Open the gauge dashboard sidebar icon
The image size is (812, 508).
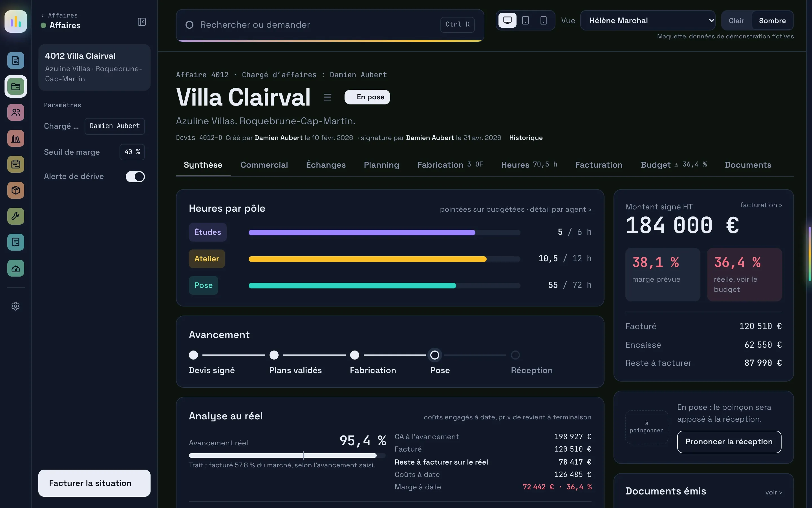click(x=16, y=268)
